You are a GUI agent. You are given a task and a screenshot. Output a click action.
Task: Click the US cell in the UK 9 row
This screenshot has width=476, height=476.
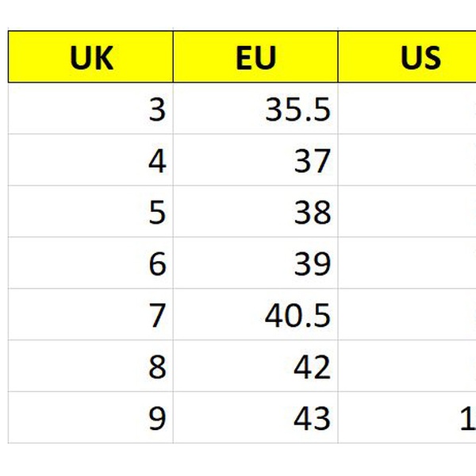tap(408, 418)
